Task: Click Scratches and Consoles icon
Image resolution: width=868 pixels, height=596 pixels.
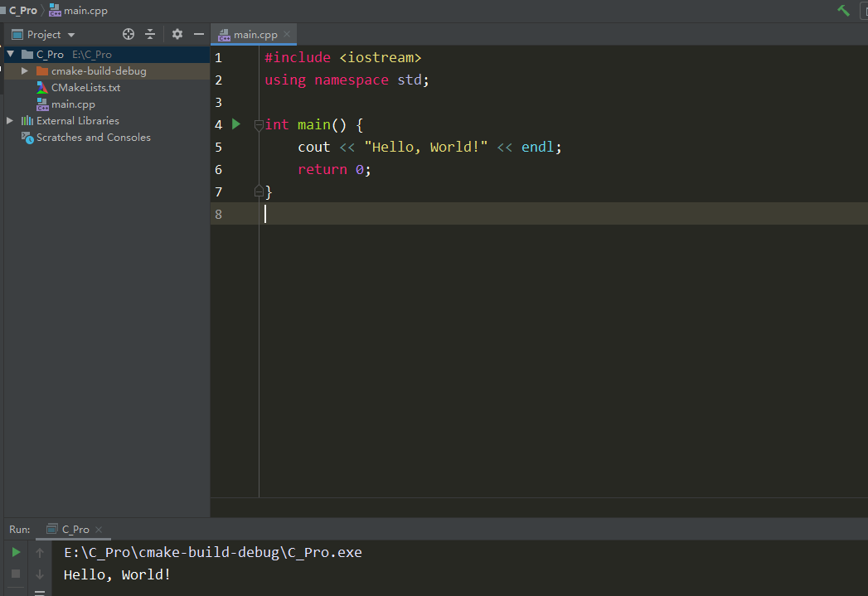Action: pos(27,138)
